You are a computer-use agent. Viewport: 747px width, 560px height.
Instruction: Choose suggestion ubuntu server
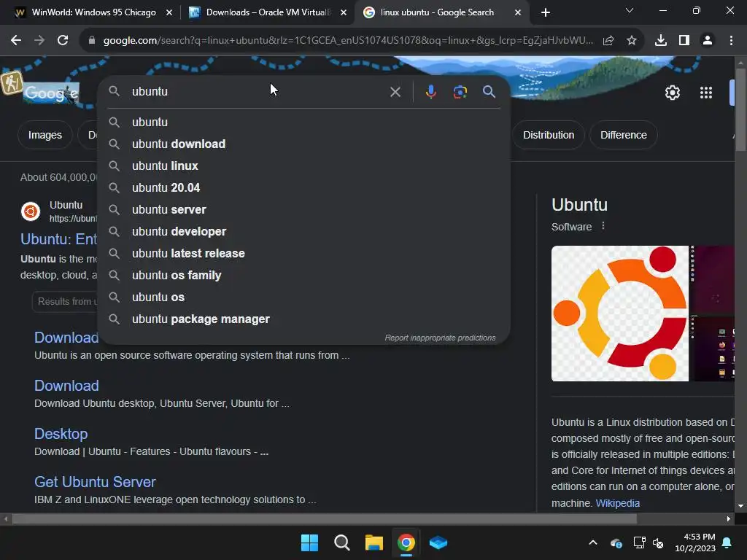(303, 209)
